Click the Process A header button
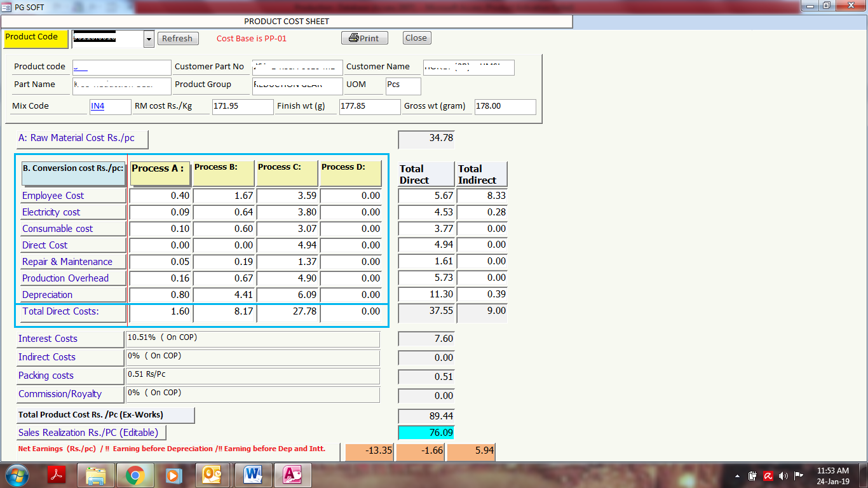868x488 pixels. pyautogui.click(x=160, y=173)
